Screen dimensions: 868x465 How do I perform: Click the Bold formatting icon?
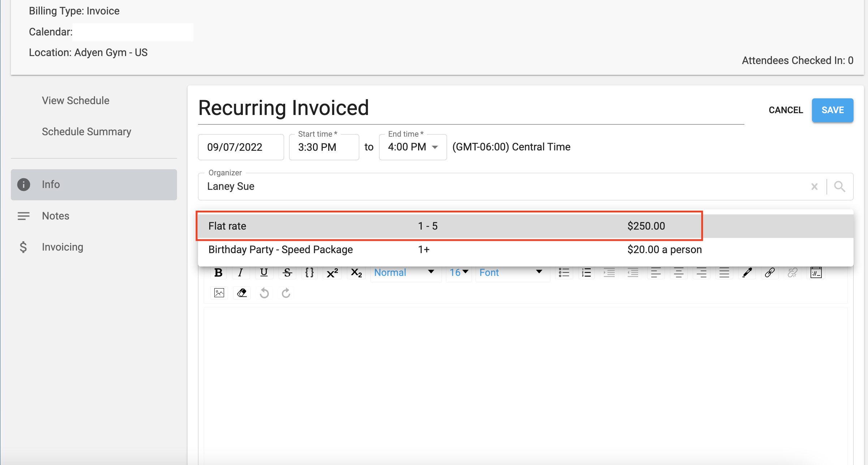pyautogui.click(x=218, y=273)
